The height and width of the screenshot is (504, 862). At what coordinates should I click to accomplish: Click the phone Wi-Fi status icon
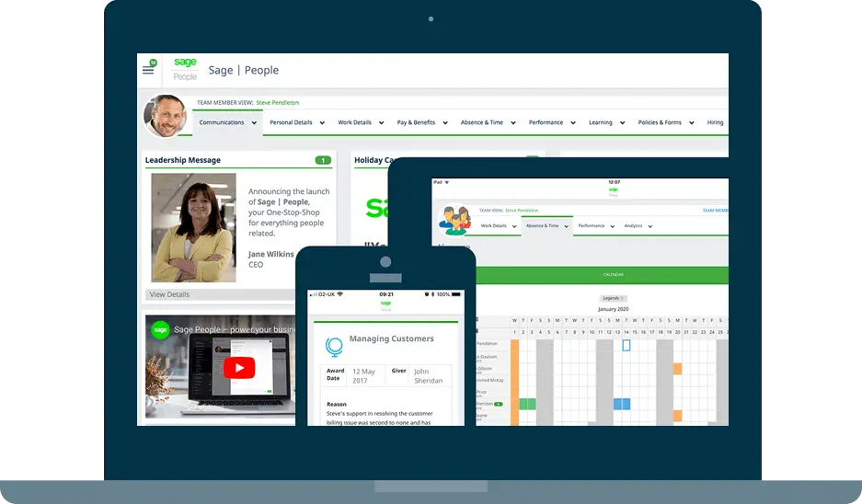pyautogui.click(x=339, y=294)
